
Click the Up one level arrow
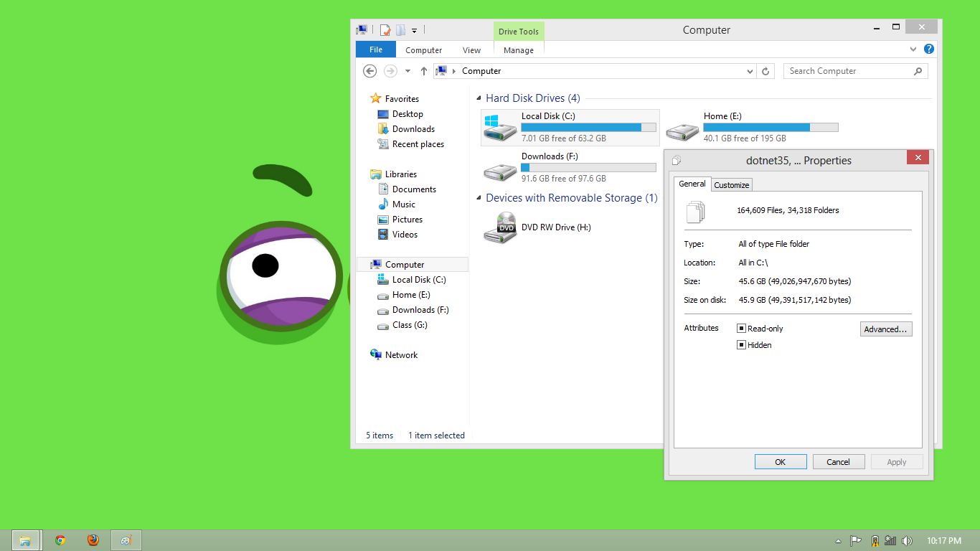[424, 71]
